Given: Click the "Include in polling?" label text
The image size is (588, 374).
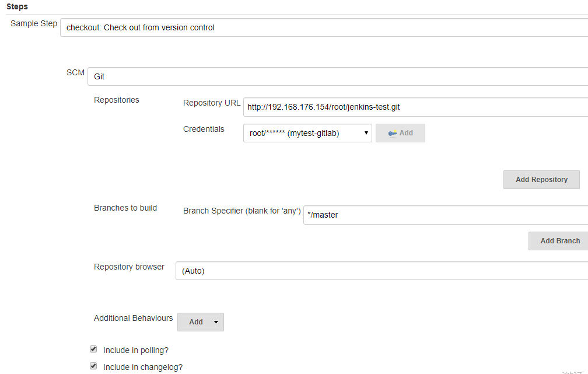Looking at the screenshot, I should click(x=135, y=350).
